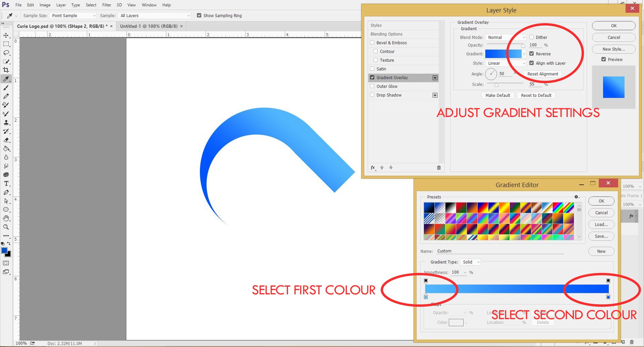The height and width of the screenshot is (347, 644).
Task: Enable Satin effect checkbox
Action: click(372, 69)
